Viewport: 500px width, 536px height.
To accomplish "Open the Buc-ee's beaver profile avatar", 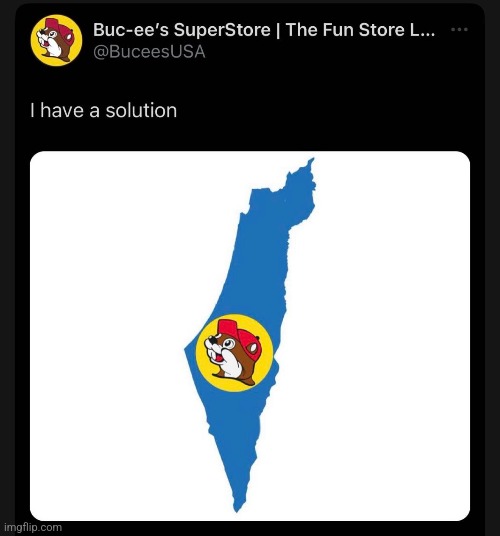I will (56, 40).
